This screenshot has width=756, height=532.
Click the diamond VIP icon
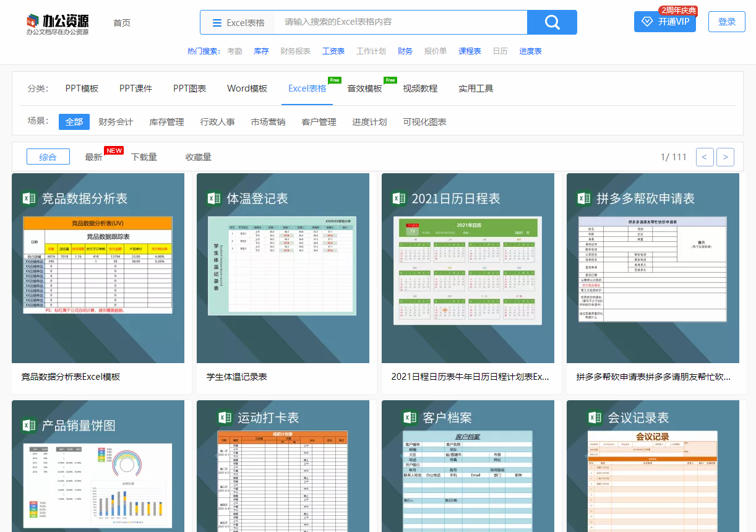647,22
